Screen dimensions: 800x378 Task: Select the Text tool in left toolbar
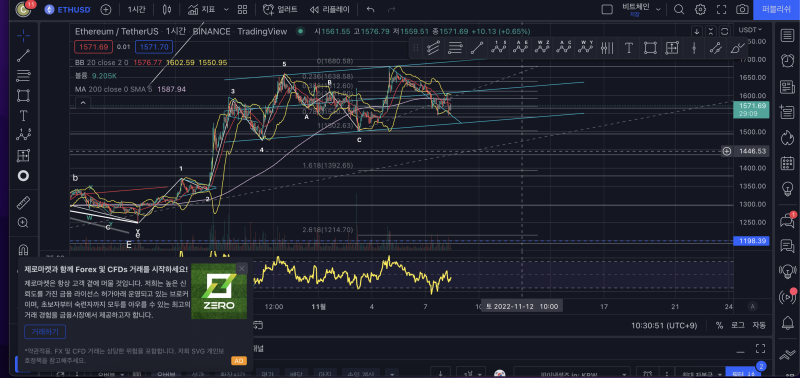[x=23, y=115]
